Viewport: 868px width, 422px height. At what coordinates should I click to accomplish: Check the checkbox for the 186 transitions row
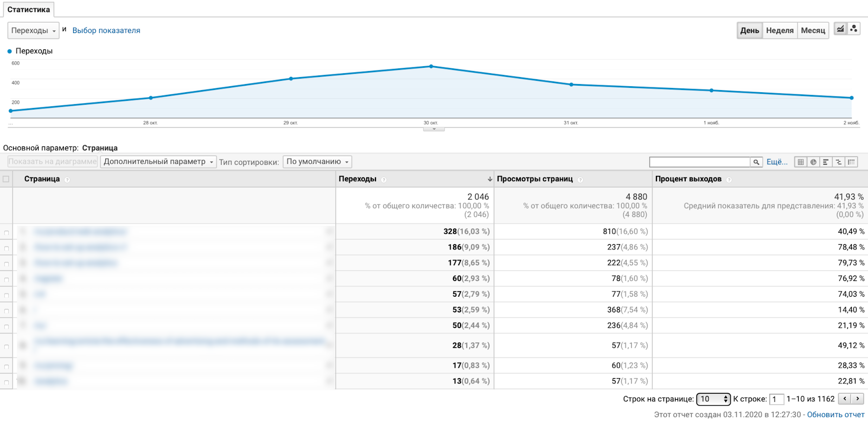pos(7,248)
